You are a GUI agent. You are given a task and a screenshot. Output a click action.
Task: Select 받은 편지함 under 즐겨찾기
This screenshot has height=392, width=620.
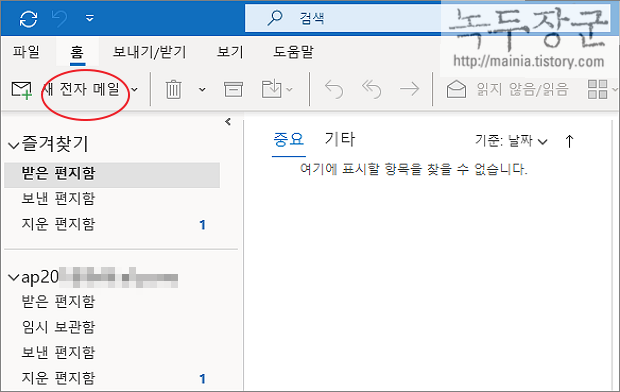pos(112,174)
